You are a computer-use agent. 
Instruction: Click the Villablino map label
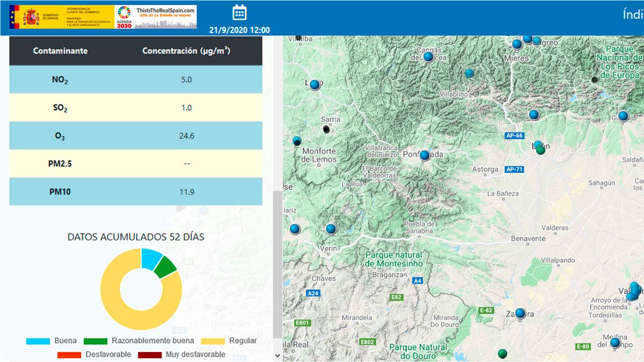pyautogui.click(x=454, y=93)
